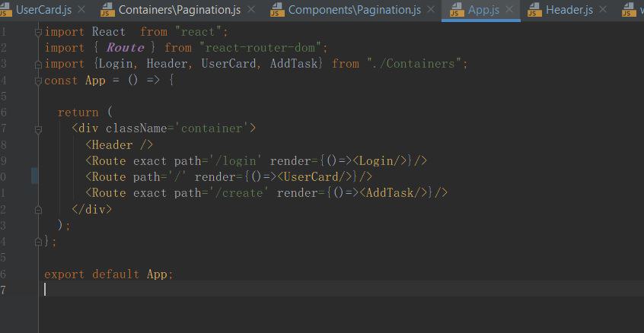The height and width of the screenshot is (333, 644).
Task: Click the "react-router-dom" string
Action: click(260, 48)
